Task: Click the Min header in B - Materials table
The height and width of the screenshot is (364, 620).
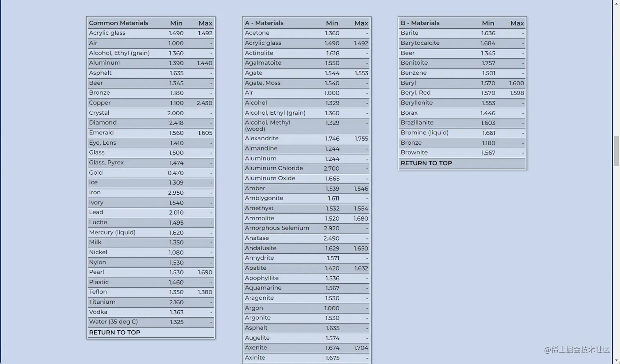Action: click(488, 23)
